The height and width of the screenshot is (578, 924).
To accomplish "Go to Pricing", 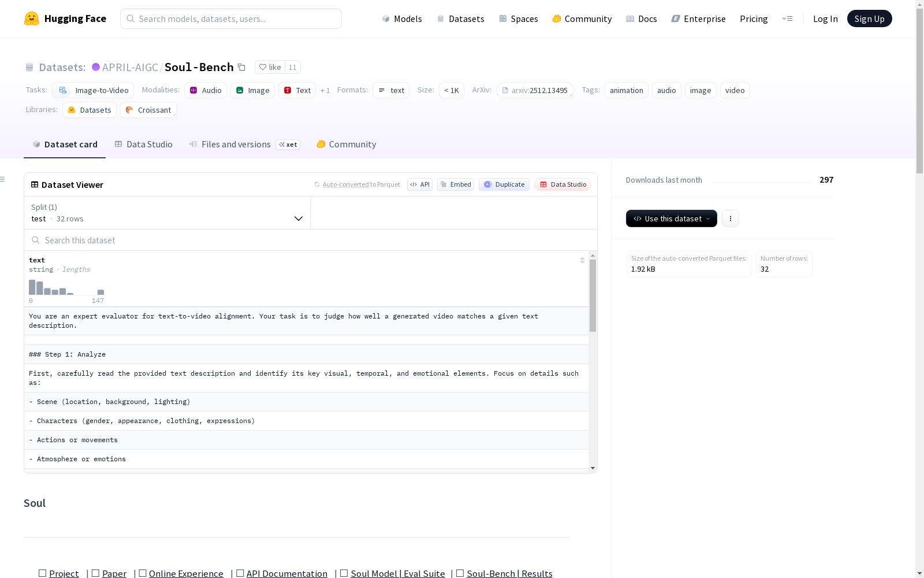I will pyautogui.click(x=754, y=18).
